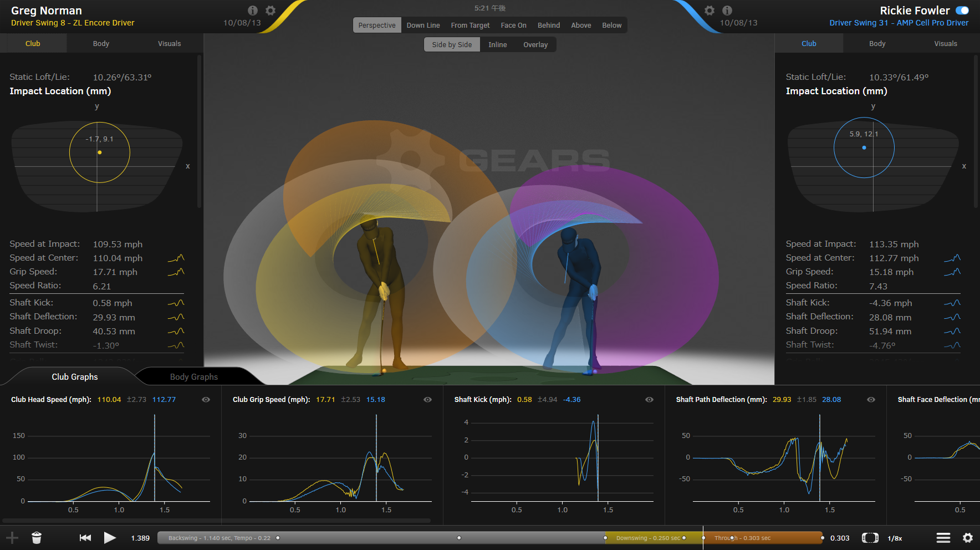Rewind playback to the start
The width and height of the screenshot is (980, 550).
(x=85, y=538)
